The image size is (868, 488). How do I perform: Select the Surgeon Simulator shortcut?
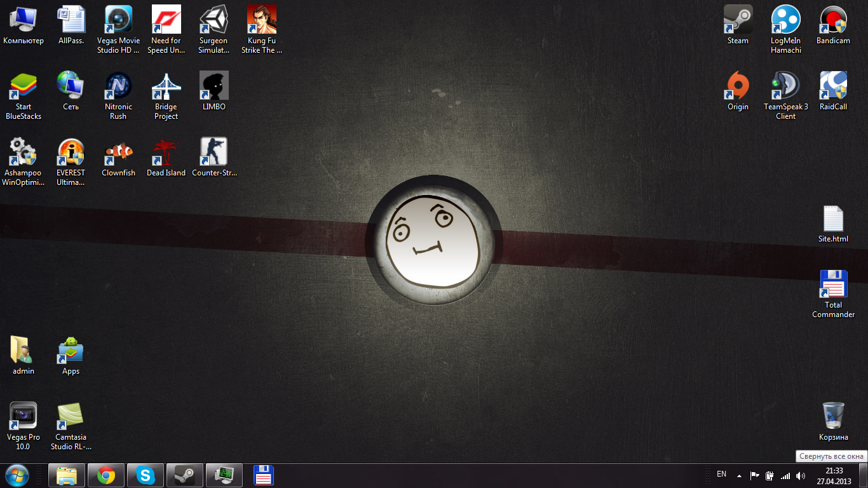[214, 29]
